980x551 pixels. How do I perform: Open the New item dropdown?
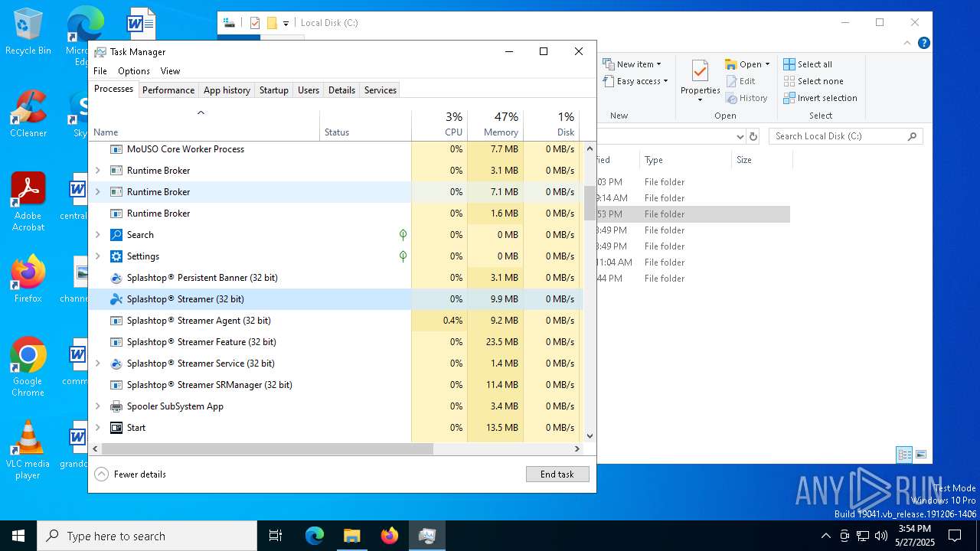[x=632, y=64]
